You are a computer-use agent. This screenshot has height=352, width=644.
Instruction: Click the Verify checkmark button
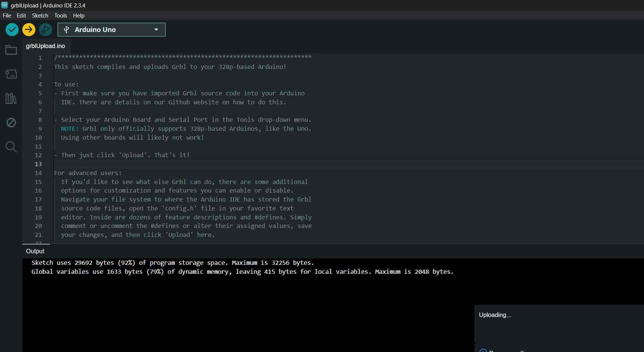pyautogui.click(x=12, y=29)
